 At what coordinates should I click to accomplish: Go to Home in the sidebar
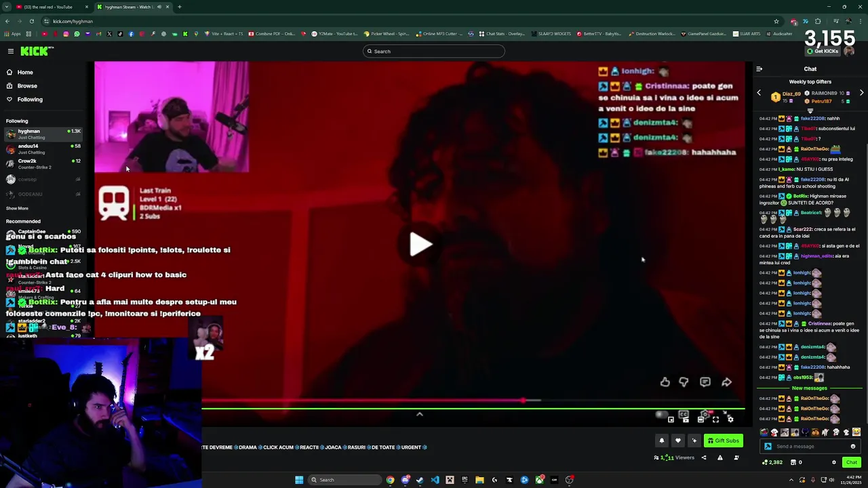click(25, 72)
